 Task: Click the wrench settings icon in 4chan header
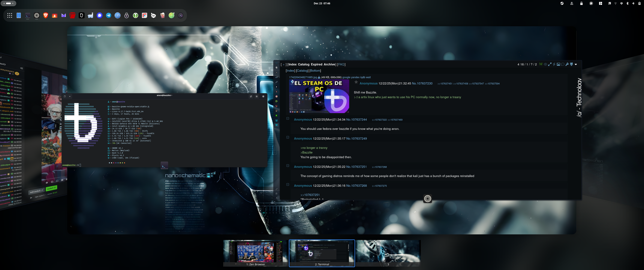click(x=567, y=64)
